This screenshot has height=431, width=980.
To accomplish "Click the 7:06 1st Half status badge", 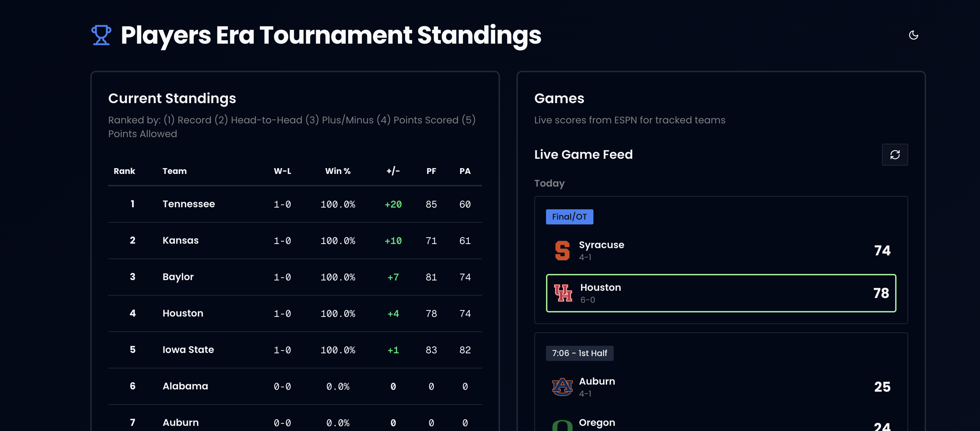I will (x=579, y=353).
